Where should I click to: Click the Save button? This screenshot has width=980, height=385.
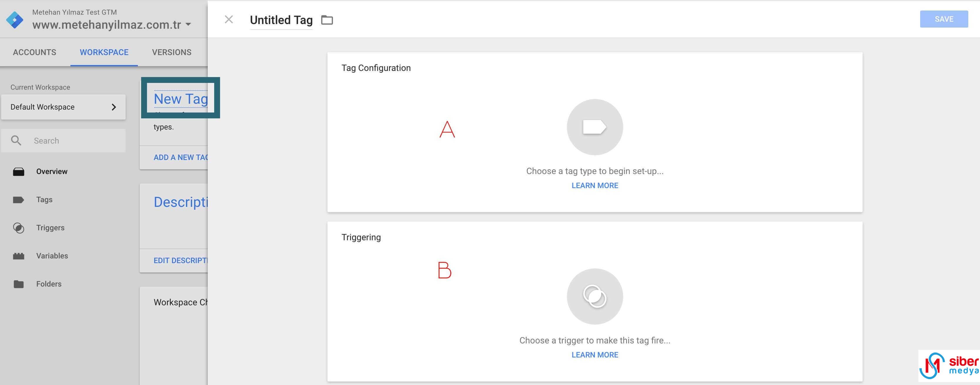pos(944,19)
